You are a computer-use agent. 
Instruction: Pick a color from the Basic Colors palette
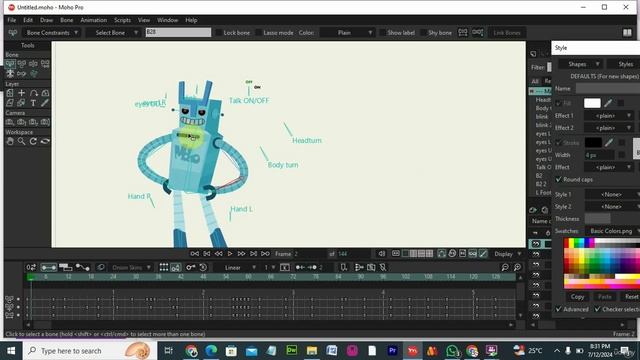[x=602, y=263]
